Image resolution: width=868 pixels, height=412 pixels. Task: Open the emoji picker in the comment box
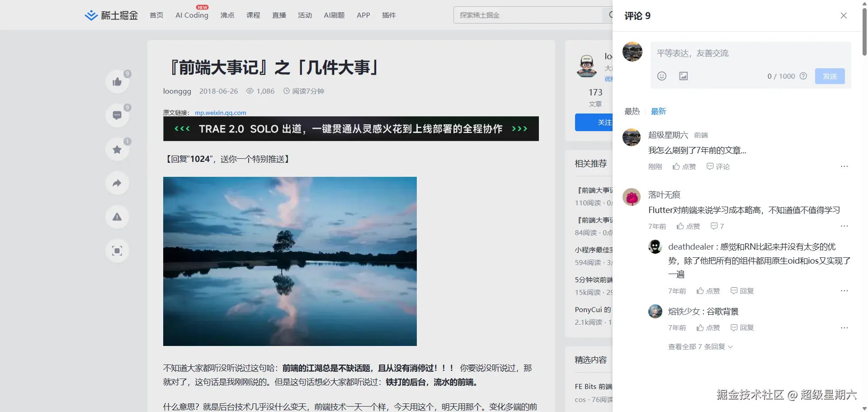coord(661,76)
